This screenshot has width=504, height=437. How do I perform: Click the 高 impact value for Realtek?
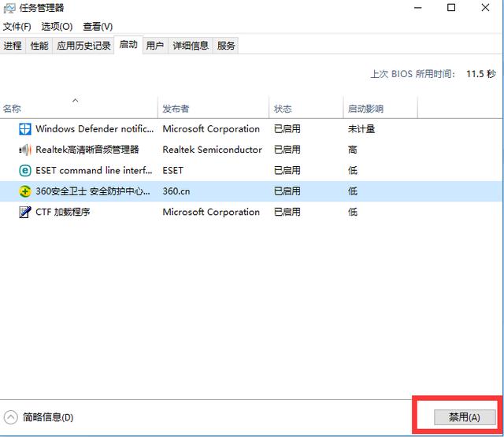[353, 150]
